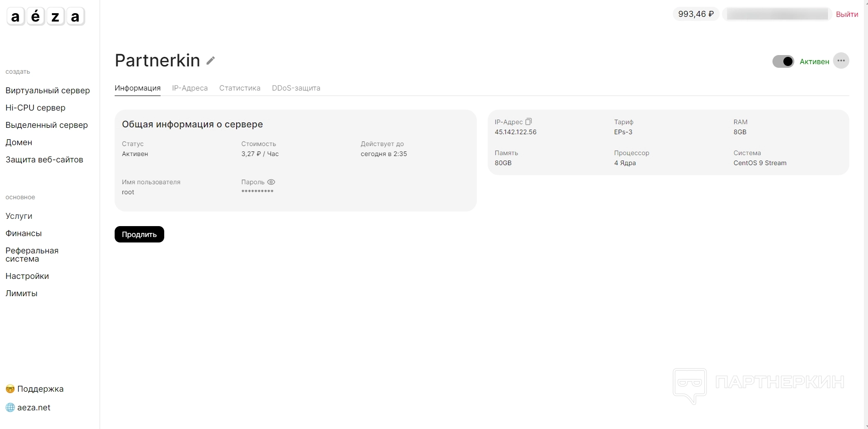The height and width of the screenshot is (429, 868).
Task: Edit the Partnerkin server name pencil icon
Action: tap(211, 61)
